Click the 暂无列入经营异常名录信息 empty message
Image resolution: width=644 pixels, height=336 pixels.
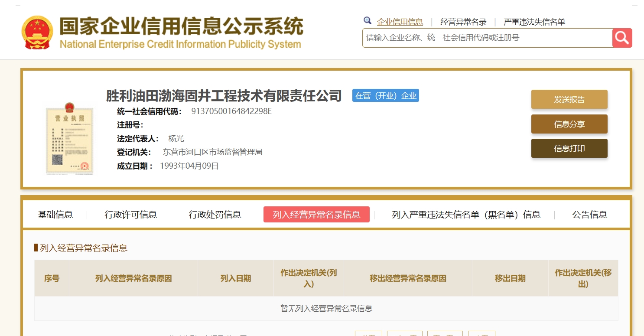(x=326, y=309)
